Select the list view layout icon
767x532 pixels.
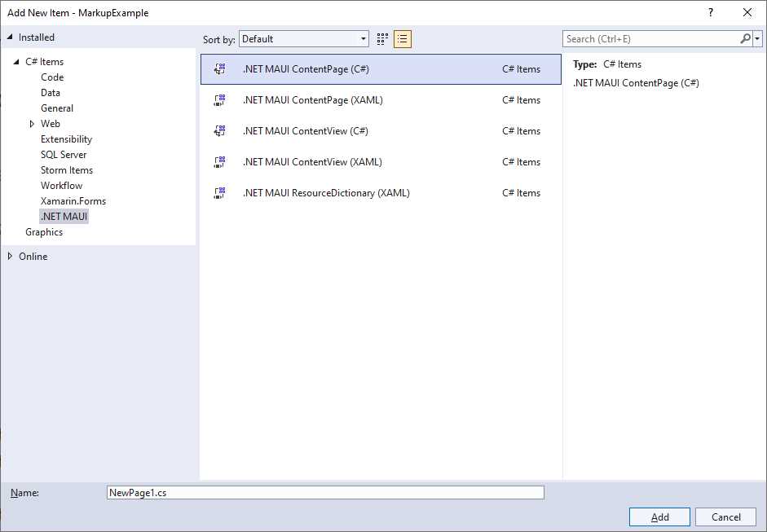pos(402,38)
